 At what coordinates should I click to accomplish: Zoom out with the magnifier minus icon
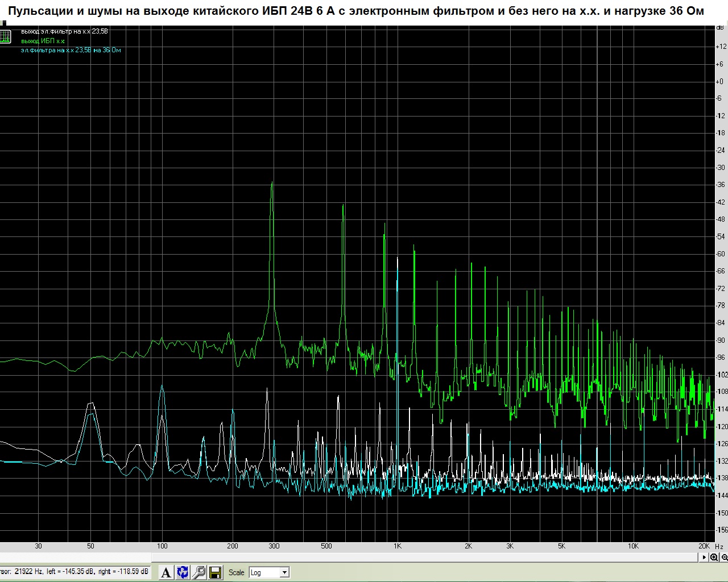[x=723, y=558]
